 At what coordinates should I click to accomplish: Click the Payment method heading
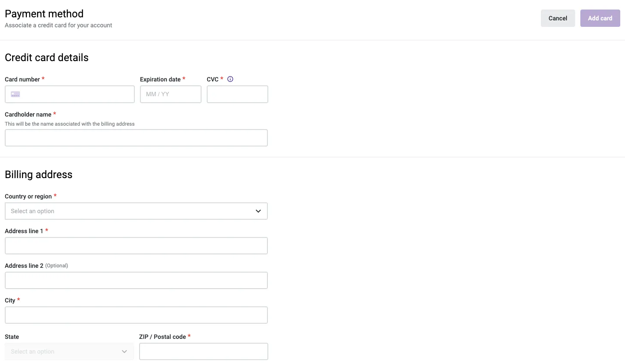coord(44,14)
